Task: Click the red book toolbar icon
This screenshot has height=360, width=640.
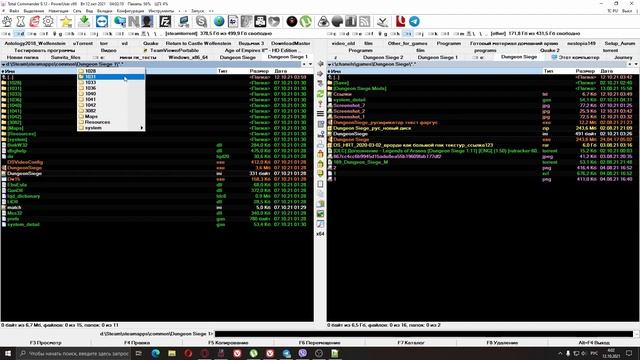Action: (400, 22)
